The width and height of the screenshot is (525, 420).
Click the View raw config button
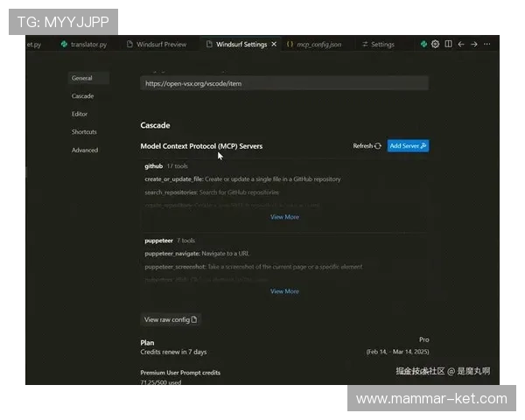click(171, 319)
